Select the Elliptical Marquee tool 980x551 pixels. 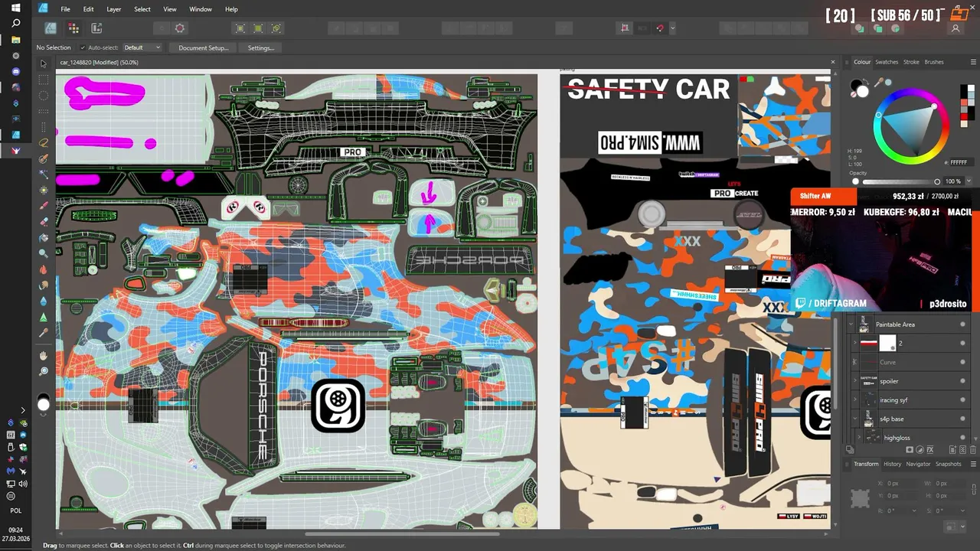44,96
